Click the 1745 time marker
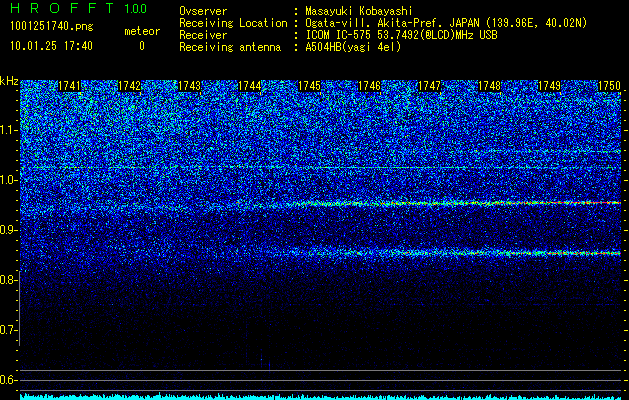The height and width of the screenshot is (400, 629). click(x=310, y=86)
